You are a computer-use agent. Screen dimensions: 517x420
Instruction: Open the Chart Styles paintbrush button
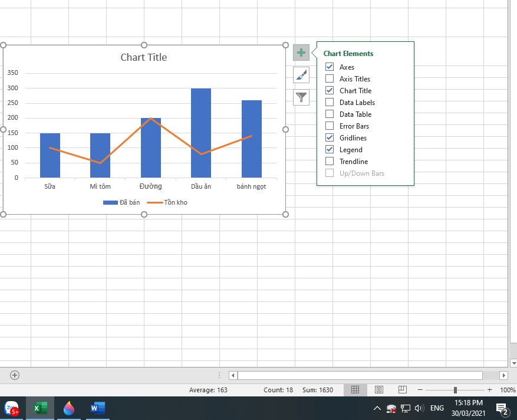(301, 75)
